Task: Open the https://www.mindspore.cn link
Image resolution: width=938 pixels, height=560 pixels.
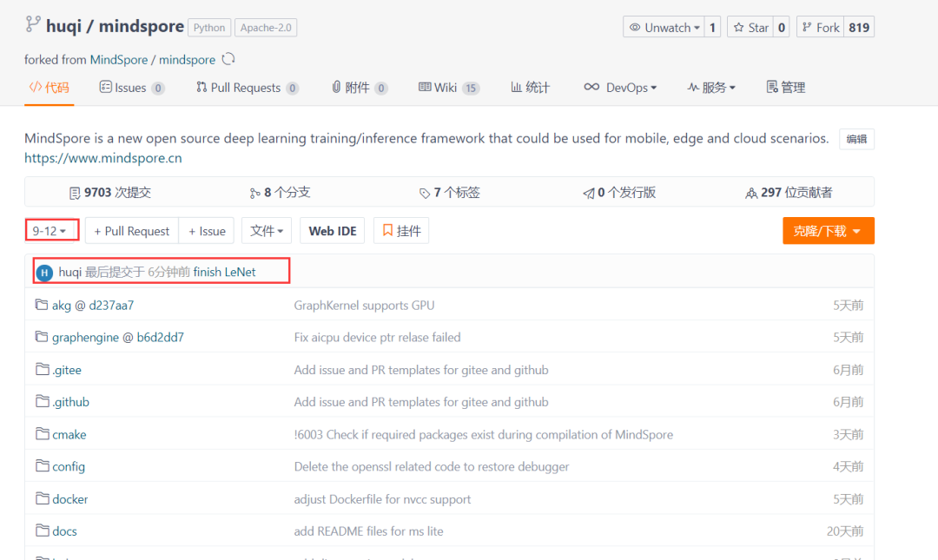Action: pyautogui.click(x=102, y=158)
